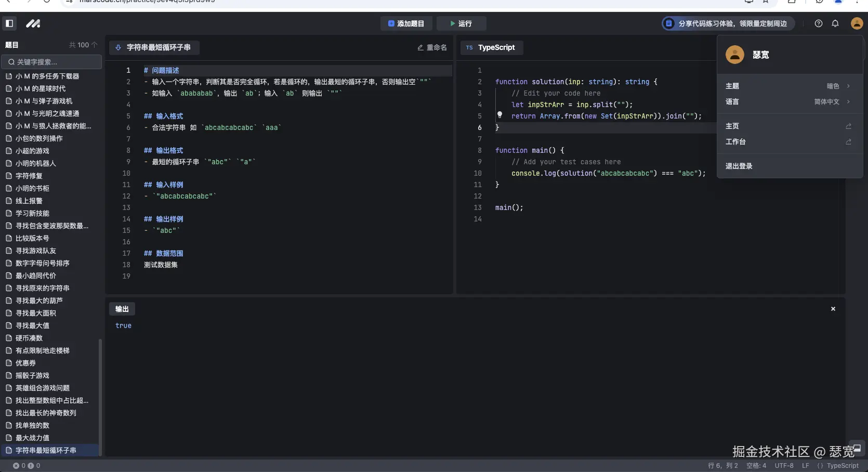This screenshot has width=868, height=472.
Task: Click the lightbulb quick-fix icon in editor
Action: tap(499, 115)
